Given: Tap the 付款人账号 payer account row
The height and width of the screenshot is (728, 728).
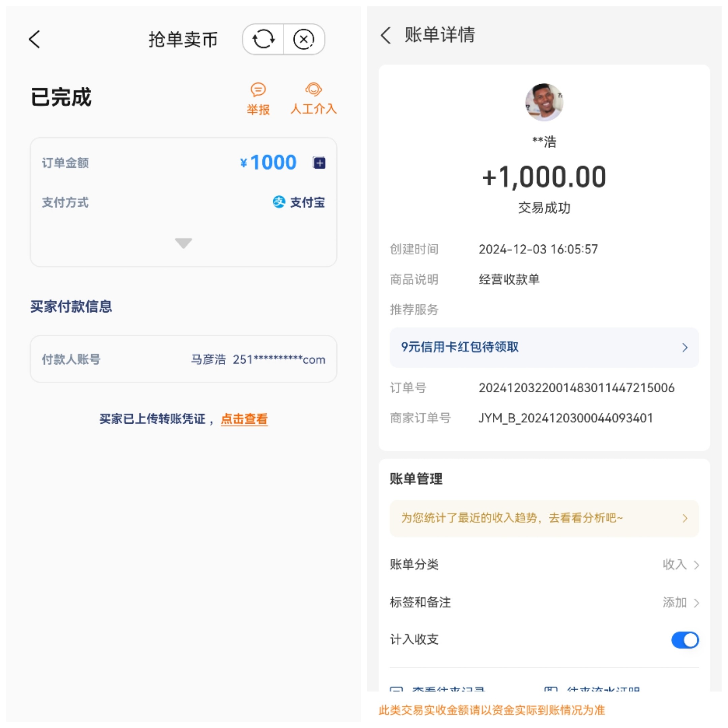Looking at the screenshot, I should tap(183, 359).
